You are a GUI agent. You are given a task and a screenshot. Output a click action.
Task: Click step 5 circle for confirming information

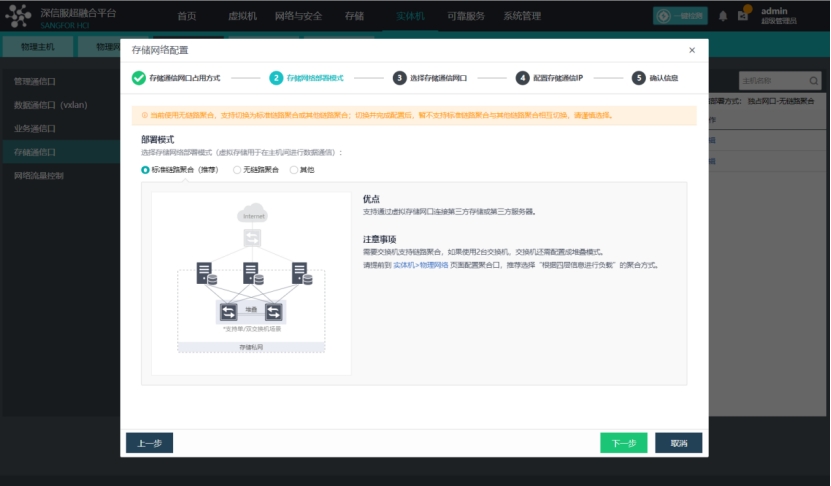pyautogui.click(x=639, y=78)
